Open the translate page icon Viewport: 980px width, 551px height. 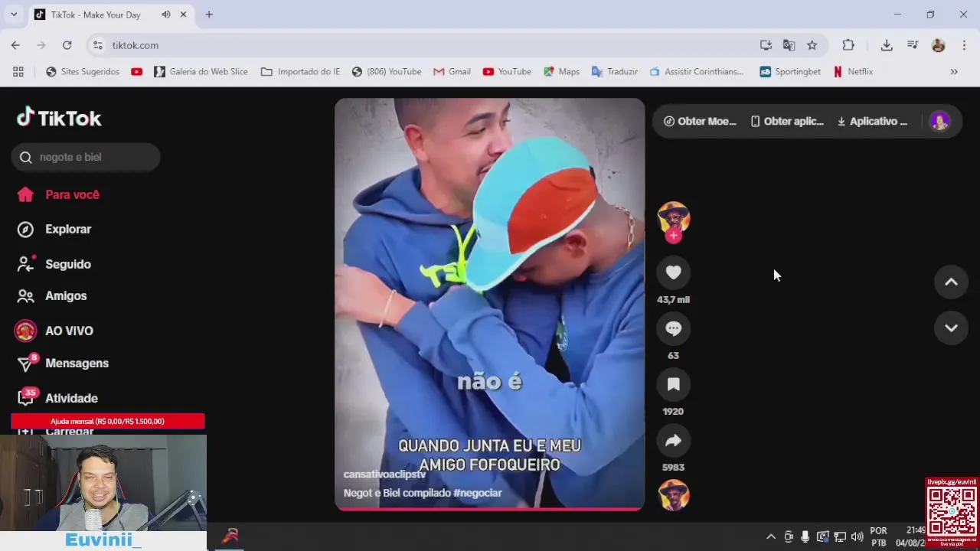[789, 45]
